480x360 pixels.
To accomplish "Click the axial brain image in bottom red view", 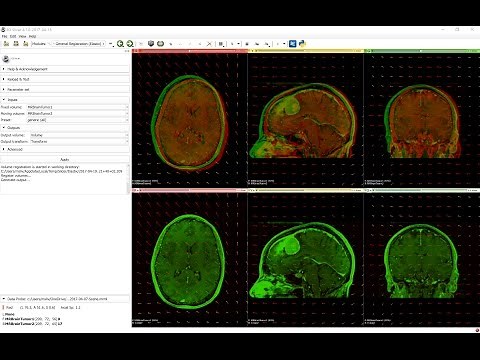I will (x=189, y=261).
